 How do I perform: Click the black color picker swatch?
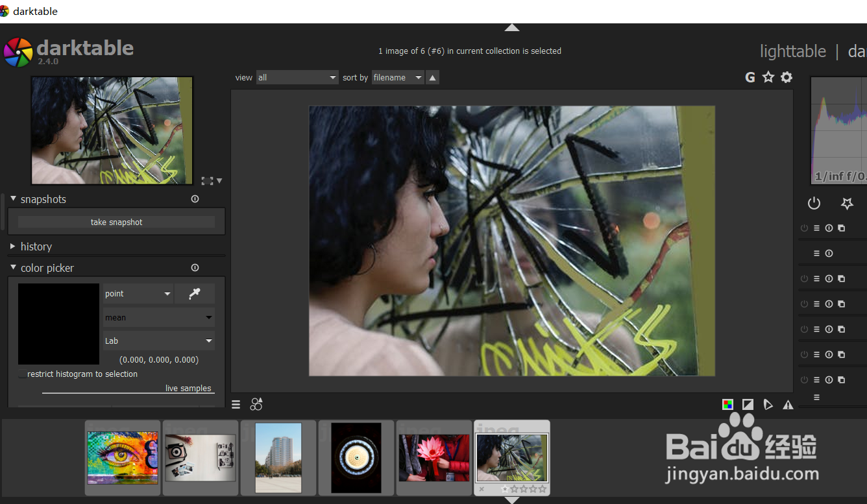(58, 324)
